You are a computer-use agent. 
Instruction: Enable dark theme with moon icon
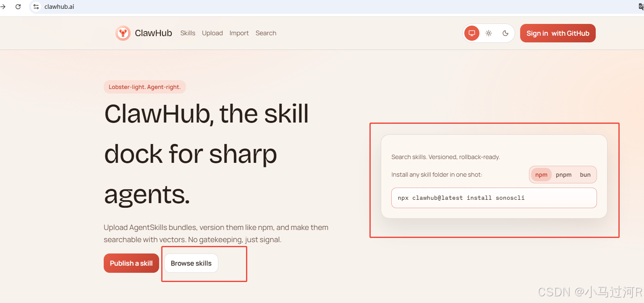coord(505,33)
